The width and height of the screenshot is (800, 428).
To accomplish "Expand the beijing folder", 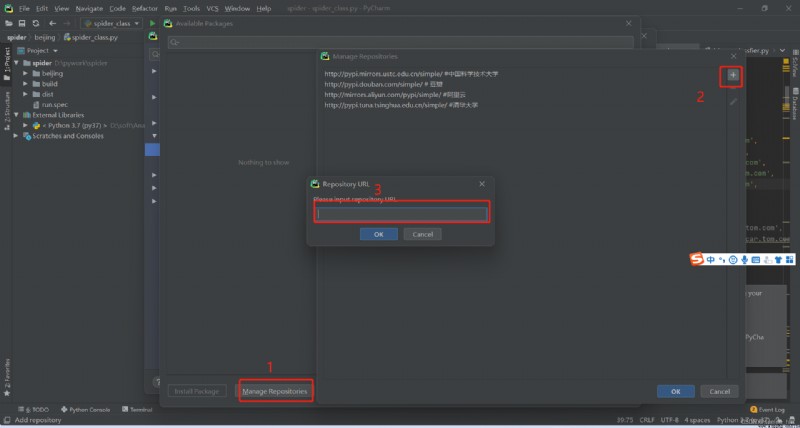I will pyautogui.click(x=25, y=73).
